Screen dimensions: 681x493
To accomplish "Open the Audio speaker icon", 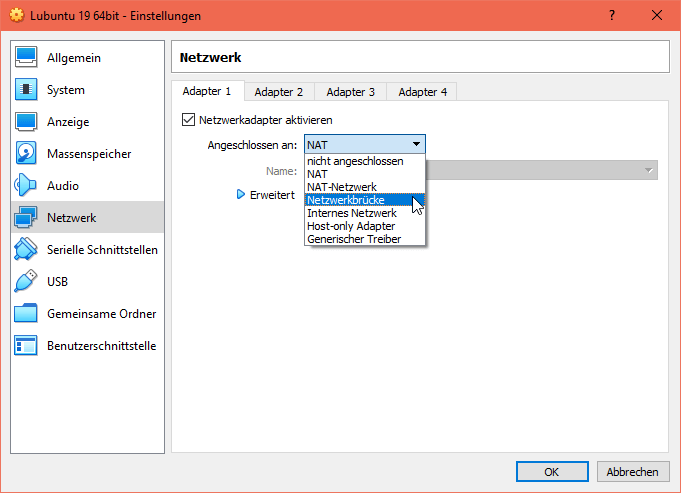I will pos(25,185).
